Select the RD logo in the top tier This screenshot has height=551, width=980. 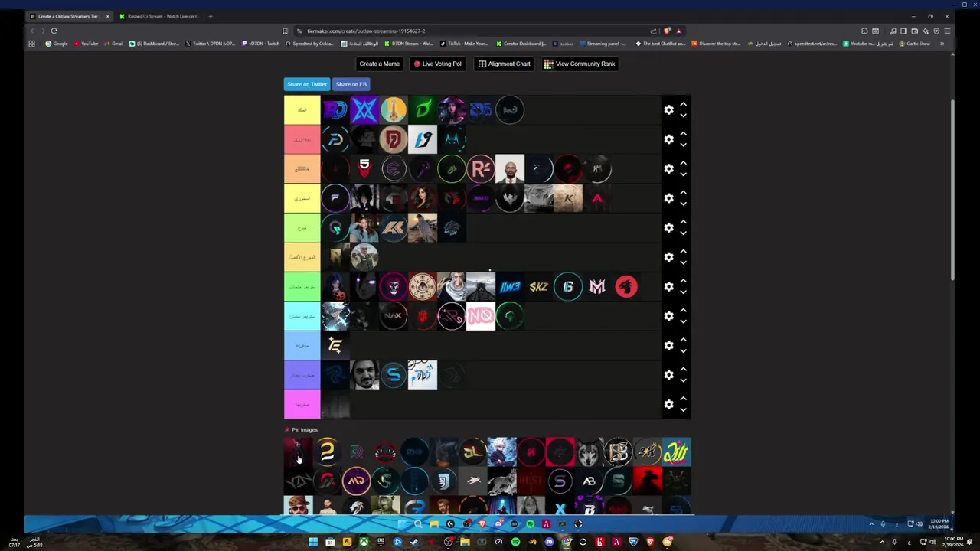pyautogui.click(x=335, y=110)
